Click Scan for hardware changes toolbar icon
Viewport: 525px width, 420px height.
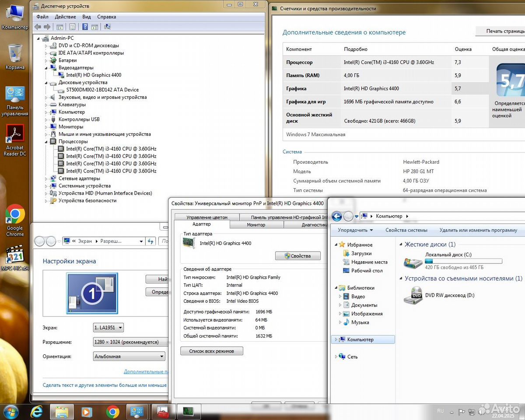(108, 27)
